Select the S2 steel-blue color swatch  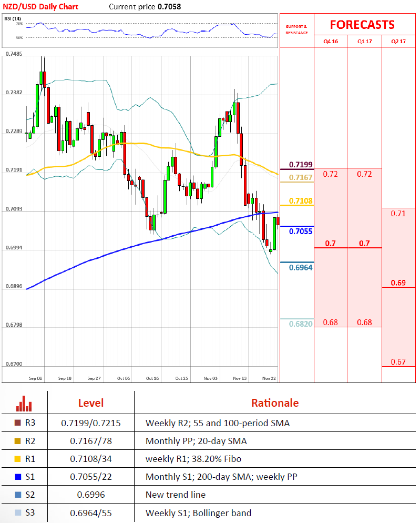(18, 495)
